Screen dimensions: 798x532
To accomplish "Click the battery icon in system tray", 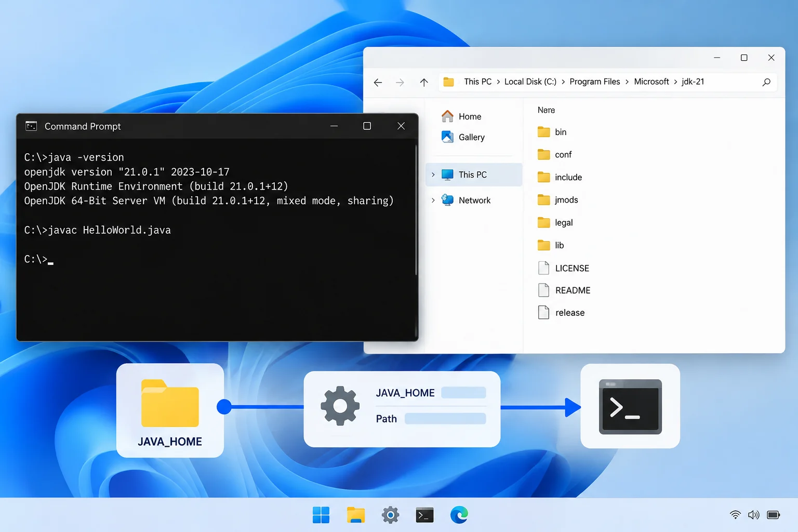I will (774, 515).
